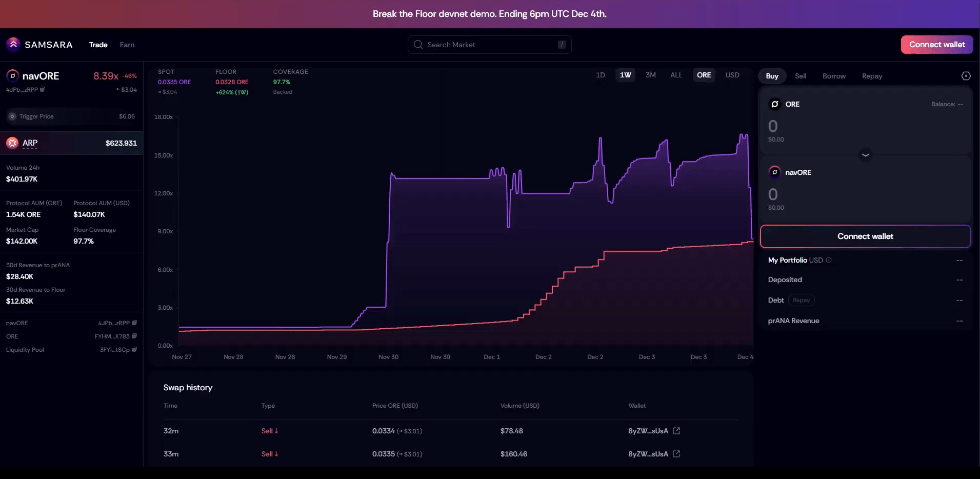The width and height of the screenshot is (980, 479).
Task: Expand the Trigger Price row
Action: [x=71, y=116]
